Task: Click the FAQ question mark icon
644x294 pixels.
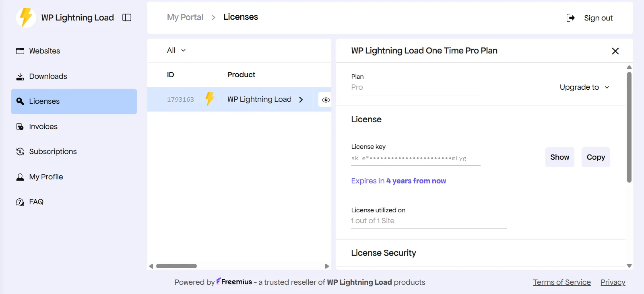Action: [20, 202]
